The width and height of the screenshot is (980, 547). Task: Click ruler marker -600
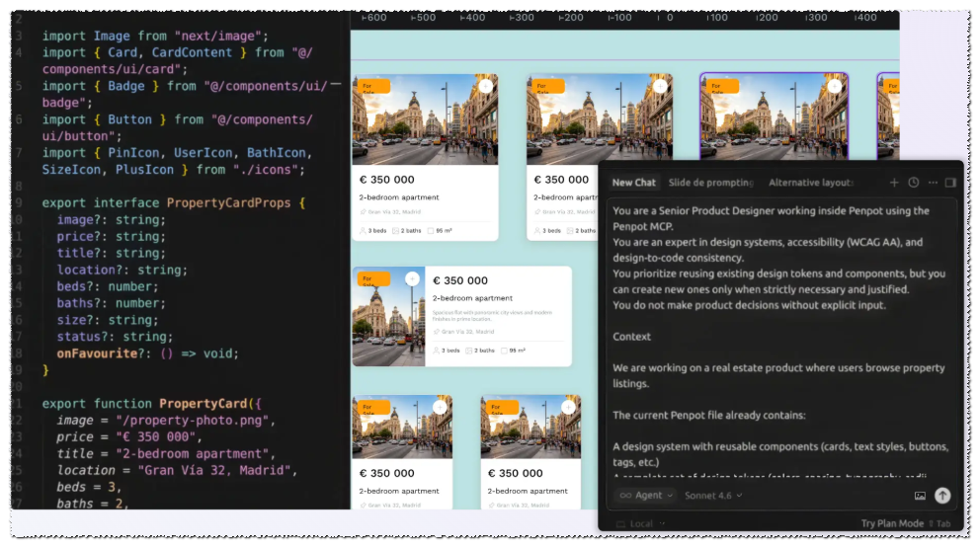[374, 18]
